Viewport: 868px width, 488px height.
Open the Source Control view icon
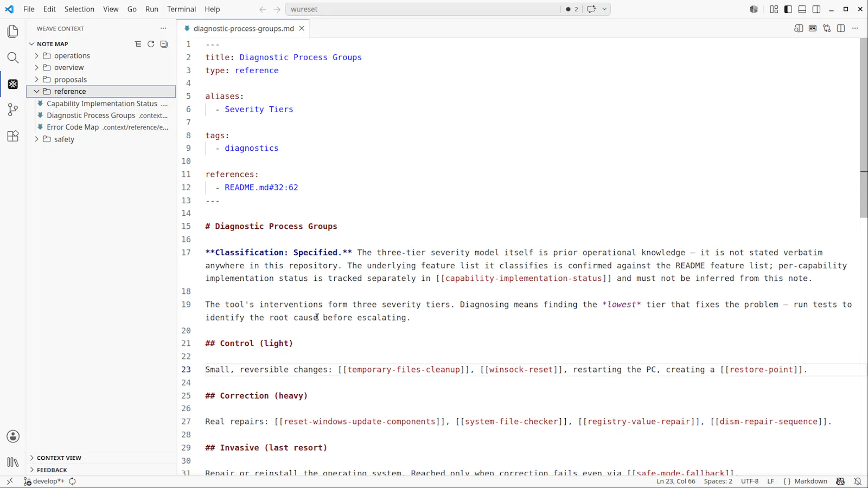(x=13, y=110)
